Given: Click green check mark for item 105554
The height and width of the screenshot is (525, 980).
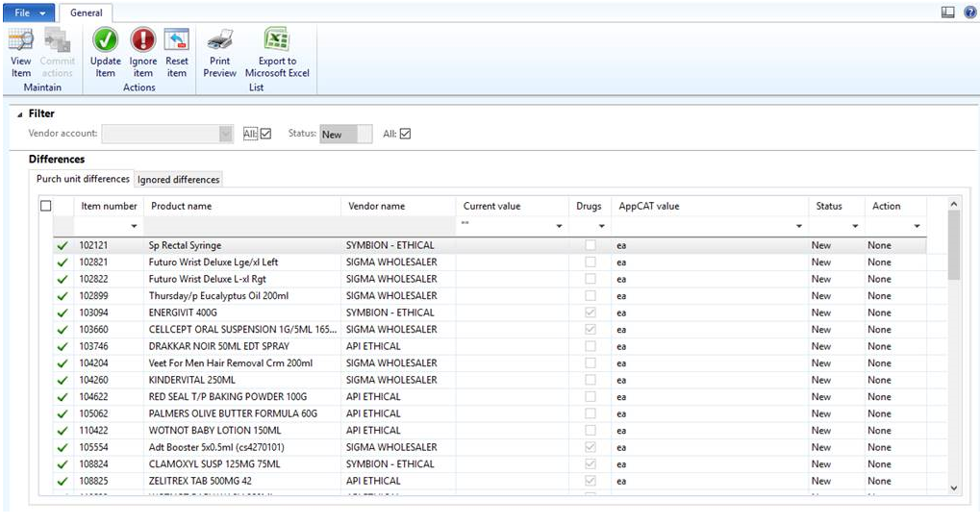Looking at the screenshot, I should (x=63, y=448).
